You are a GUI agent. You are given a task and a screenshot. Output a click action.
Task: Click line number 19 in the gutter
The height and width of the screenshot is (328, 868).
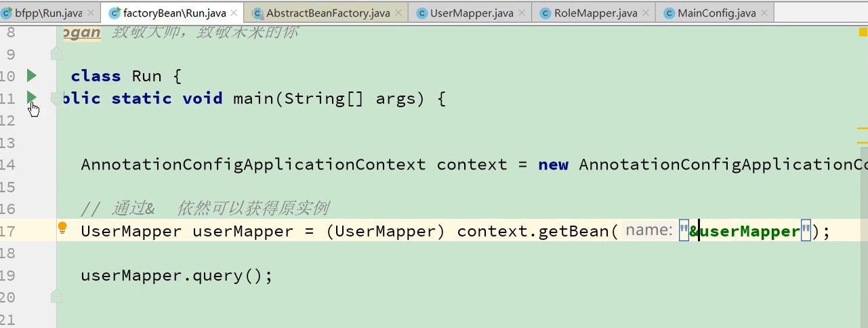coord(7,276)
